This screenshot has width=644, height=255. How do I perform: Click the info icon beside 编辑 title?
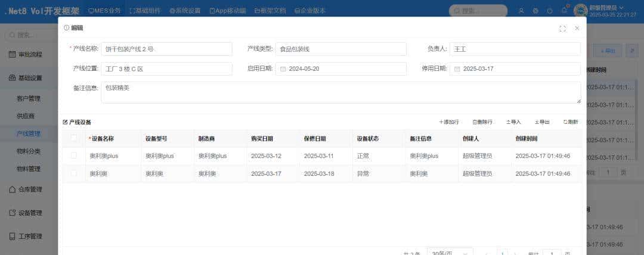click(66, 28)
